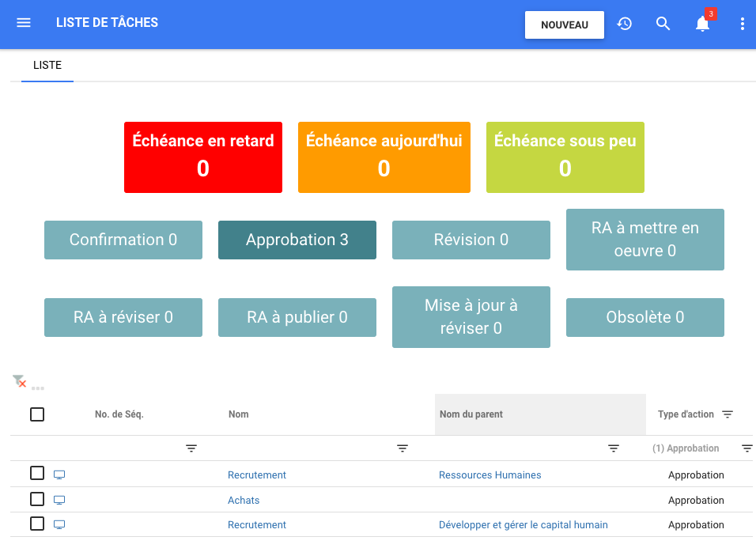Select the Approbation 3 filter tile
This screenshot has height=552, width=756.
tap(297, 240)
